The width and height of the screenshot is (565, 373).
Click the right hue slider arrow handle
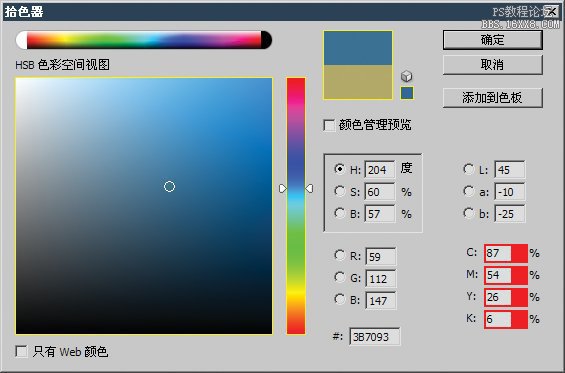pyautogui.click(x=310, y=188)
